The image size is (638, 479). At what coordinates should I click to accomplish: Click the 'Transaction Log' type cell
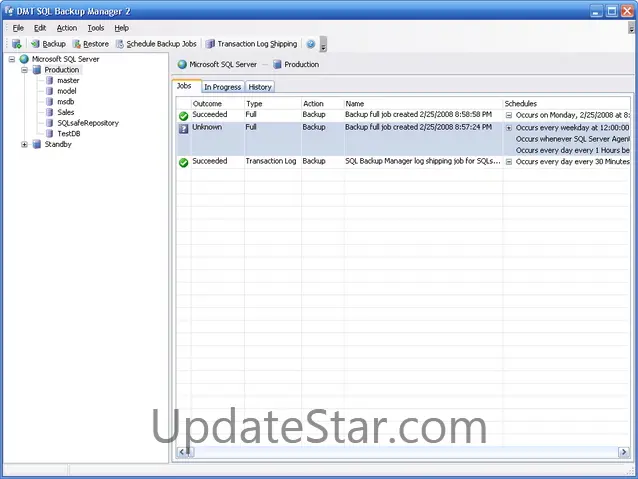(271, 161)
